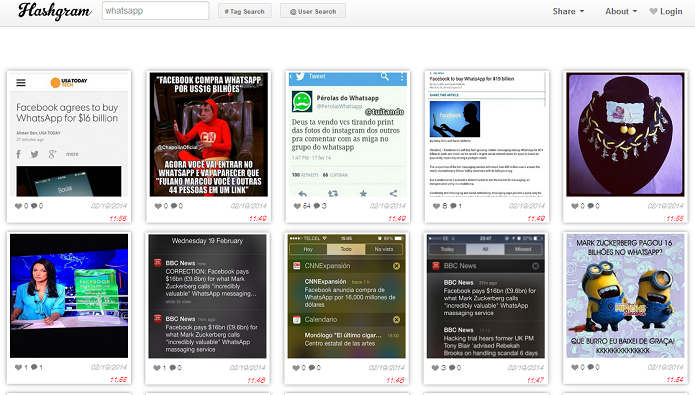Click the Login link with heart
The width and height of the screenshot is (695, 395).
click(x=666, y=12)
